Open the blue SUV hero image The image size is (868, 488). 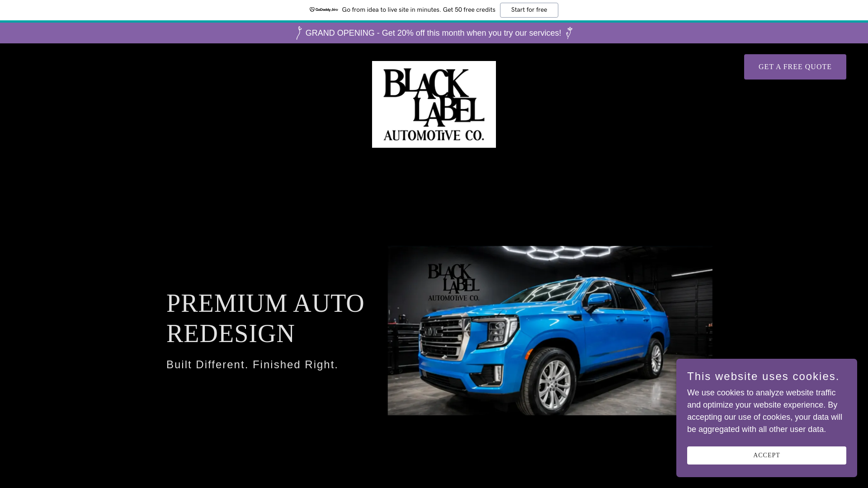pyautogui.click(x=550, y=331)
